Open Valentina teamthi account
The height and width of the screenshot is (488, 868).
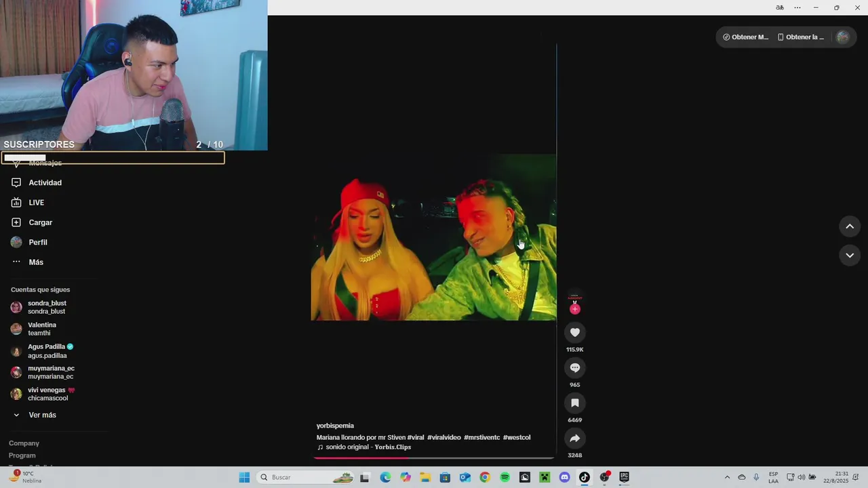[x=41, y=329]
